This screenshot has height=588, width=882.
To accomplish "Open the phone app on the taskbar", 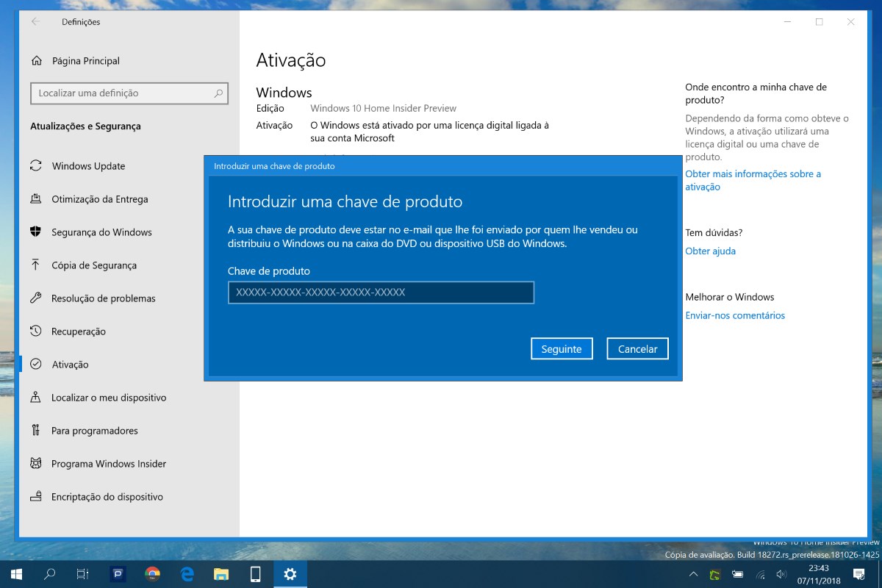I will (x=256, y=574).
